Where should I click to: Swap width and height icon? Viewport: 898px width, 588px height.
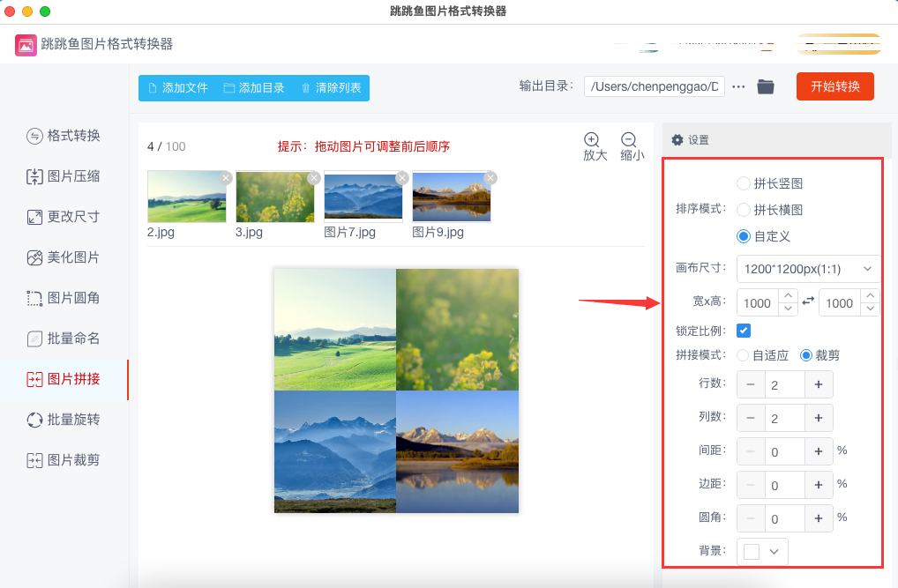click(808, 301)
